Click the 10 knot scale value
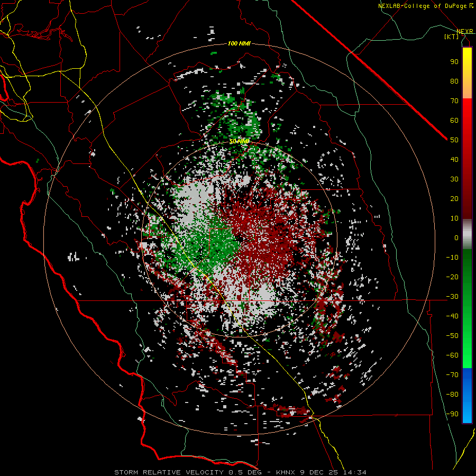Image resolution: width=476 pixels, height=476 pixels. pos(454,218)
